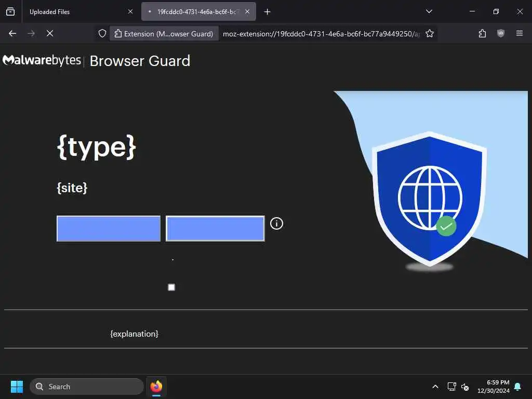This screenshot has width=532, height=399.
Task: Open the network status tray icon
Action: tap(451, 387)
